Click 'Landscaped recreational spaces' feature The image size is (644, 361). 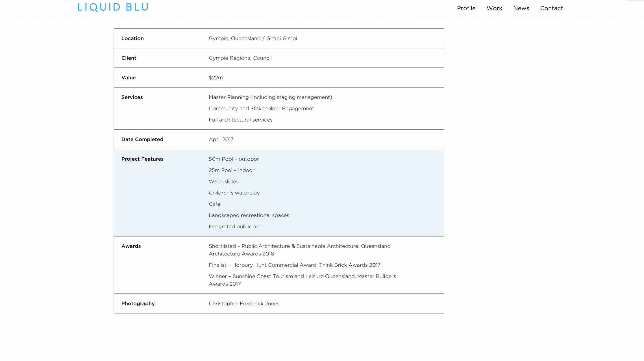pos(249,215)
